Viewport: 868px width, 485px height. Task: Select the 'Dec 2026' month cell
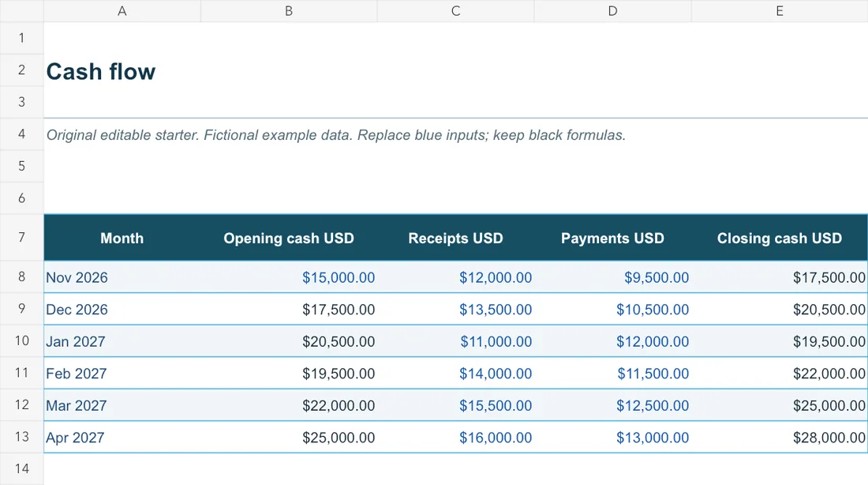click(x=122, y=310)
